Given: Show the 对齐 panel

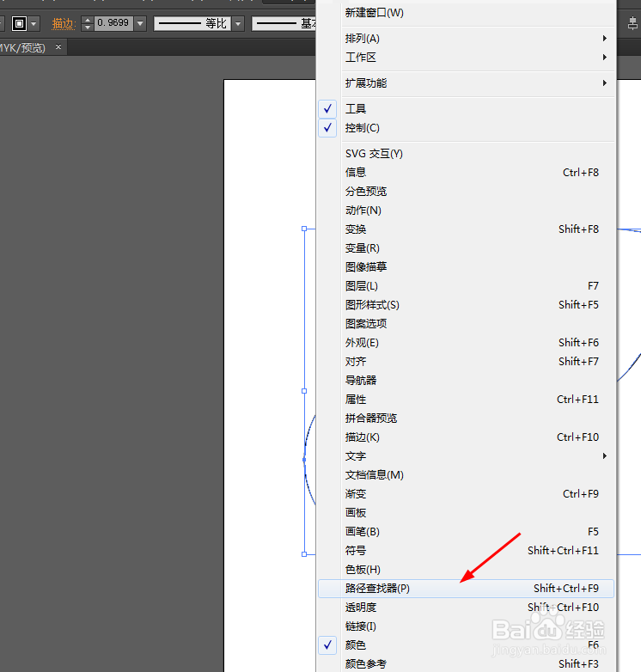Looking at the screenshot, I should [x=467, y=361].
